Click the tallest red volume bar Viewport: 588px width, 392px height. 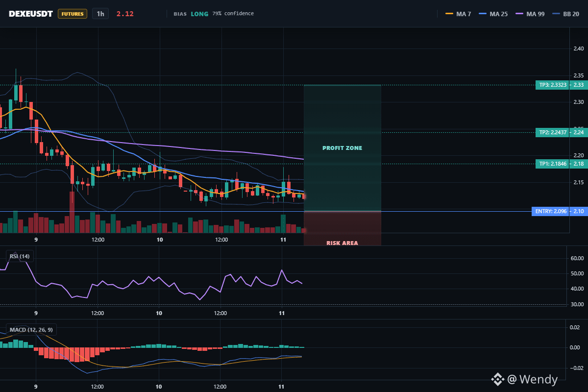pyautogui.click(x=72, y=212)
